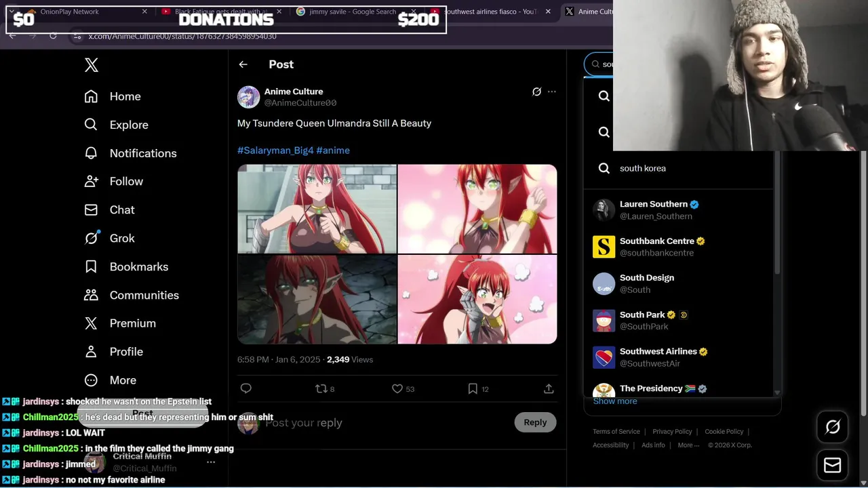Open the Accessibility footer link
This screenshot has width=868, height=488.
tap(611, 445)
